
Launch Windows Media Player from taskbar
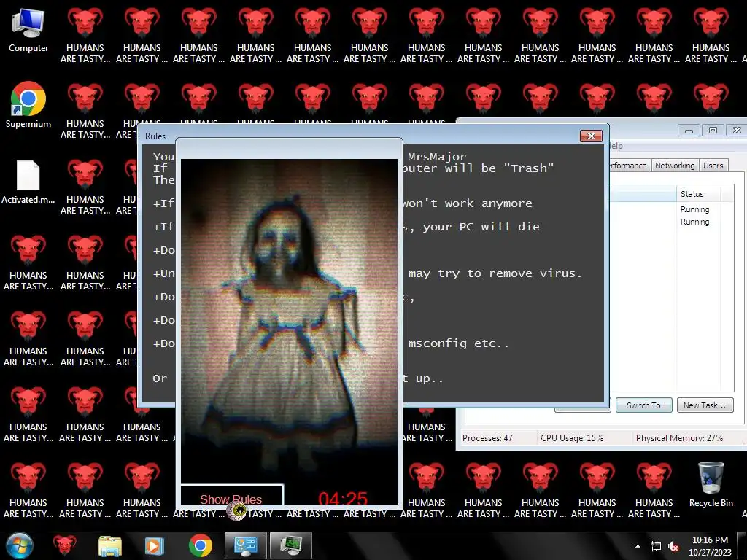pos(154,545)
